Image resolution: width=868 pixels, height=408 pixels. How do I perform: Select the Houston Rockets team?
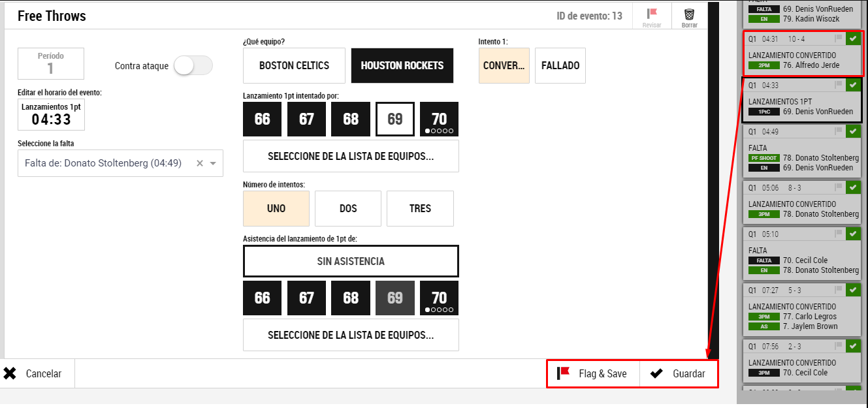point(402,65)
